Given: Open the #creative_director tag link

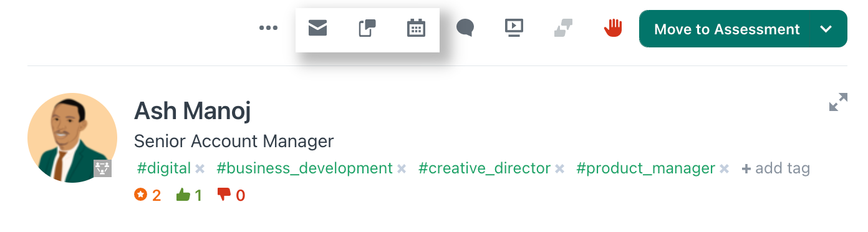Looking at the screenshot, I should 485,168.
